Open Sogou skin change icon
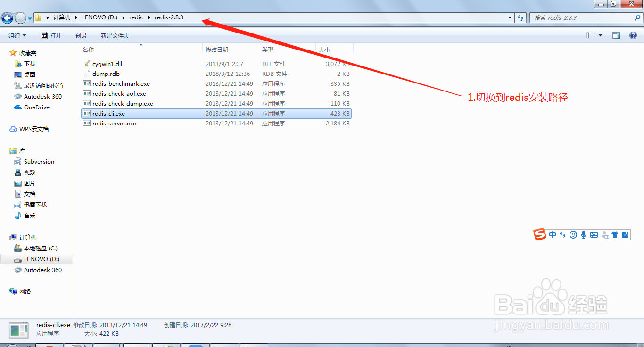This screenshot has width=644, height=347. point(615,234)
